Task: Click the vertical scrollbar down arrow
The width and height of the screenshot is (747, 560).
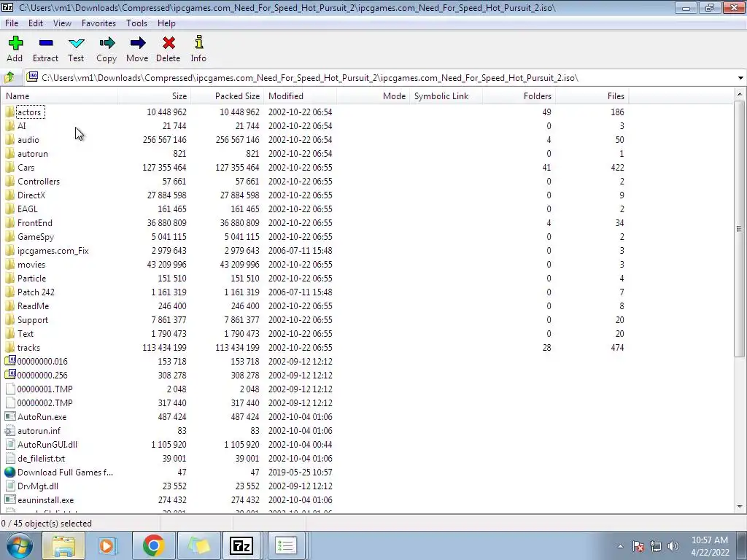Action: coord(740,507)
